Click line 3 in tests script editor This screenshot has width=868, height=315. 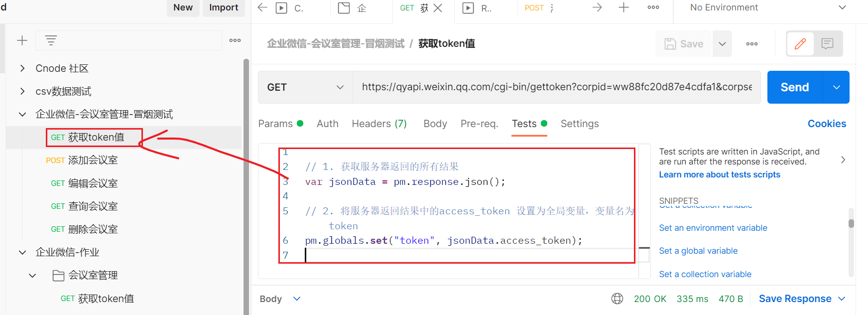(x=405, y=182)
